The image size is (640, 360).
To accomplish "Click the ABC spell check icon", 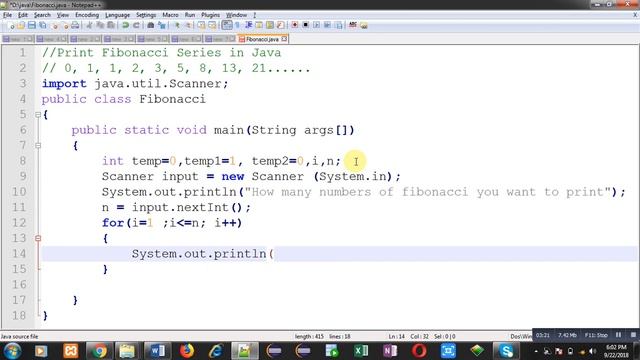I will point(353,25).
